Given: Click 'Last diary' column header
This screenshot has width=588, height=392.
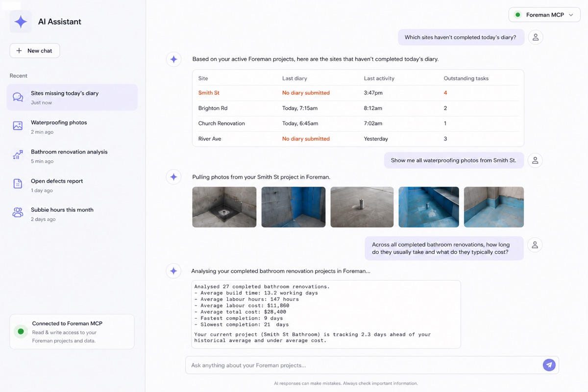Looking at the screenshot, I should click(x=294, y=78).
